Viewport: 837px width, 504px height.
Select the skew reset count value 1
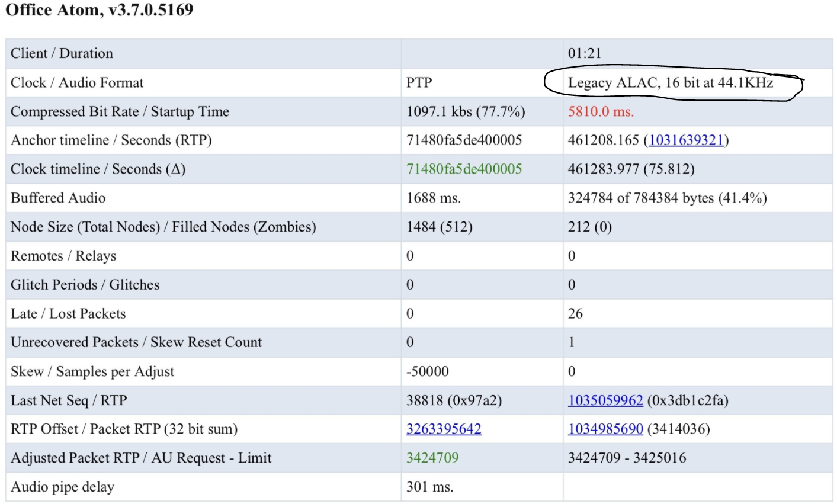coord(572,342)
